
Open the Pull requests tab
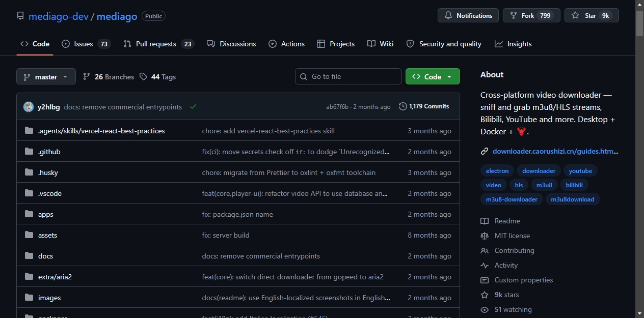(158, 44)
